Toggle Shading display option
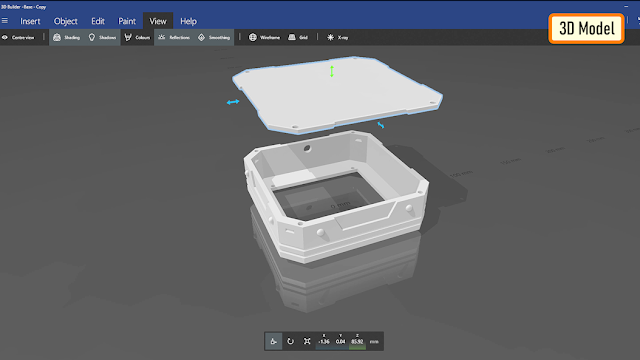This screenshot has width=640, height=360. click(67, 38)
